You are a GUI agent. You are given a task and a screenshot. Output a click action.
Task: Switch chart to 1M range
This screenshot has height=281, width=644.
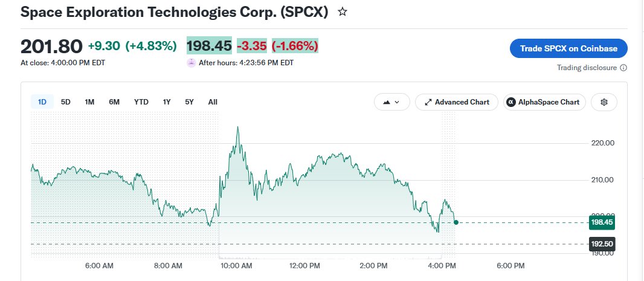click(89, 102)
